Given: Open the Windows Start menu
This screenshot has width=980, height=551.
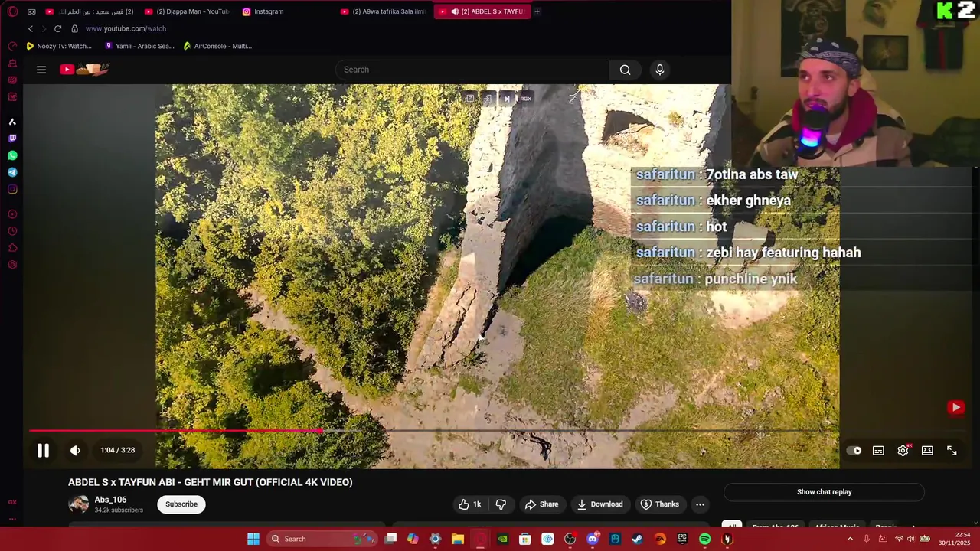Looking at the screenshot, I should (x=253, y=539).
